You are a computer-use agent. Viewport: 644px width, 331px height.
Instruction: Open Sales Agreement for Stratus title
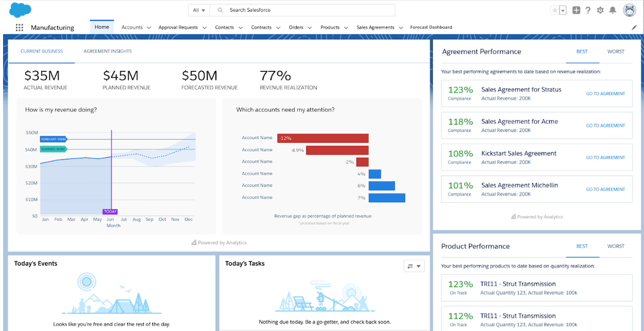521,90
